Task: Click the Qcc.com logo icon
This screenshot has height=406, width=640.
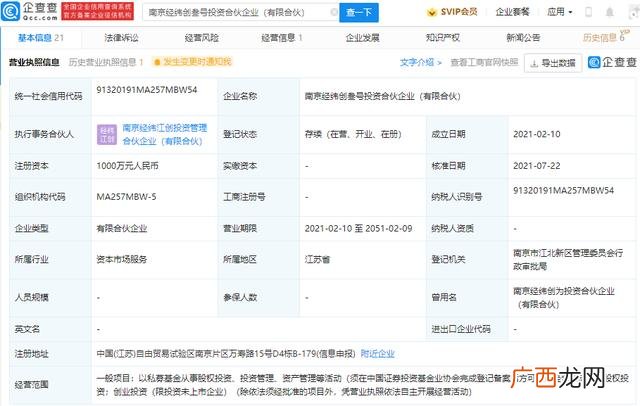Action: point(10,11)
